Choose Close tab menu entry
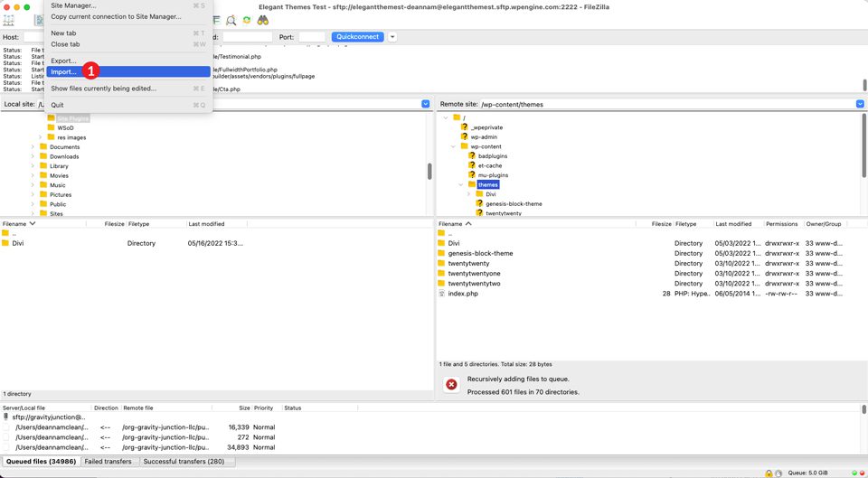 [128, 44]
